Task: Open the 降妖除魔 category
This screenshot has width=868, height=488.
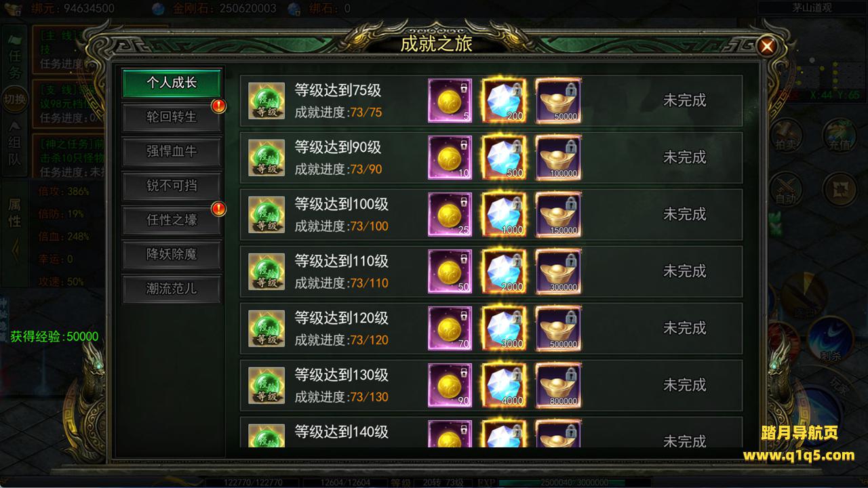Action: (x=172, y=255)
